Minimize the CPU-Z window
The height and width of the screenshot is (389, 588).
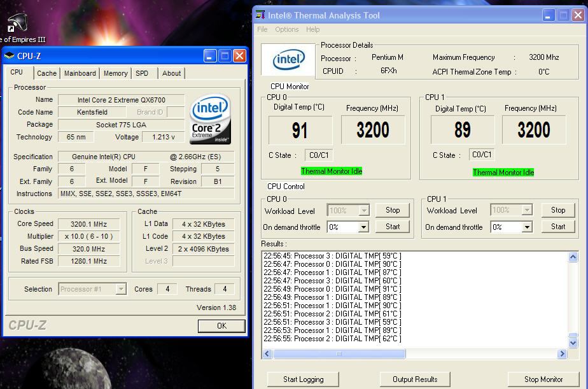coord(210,56)
